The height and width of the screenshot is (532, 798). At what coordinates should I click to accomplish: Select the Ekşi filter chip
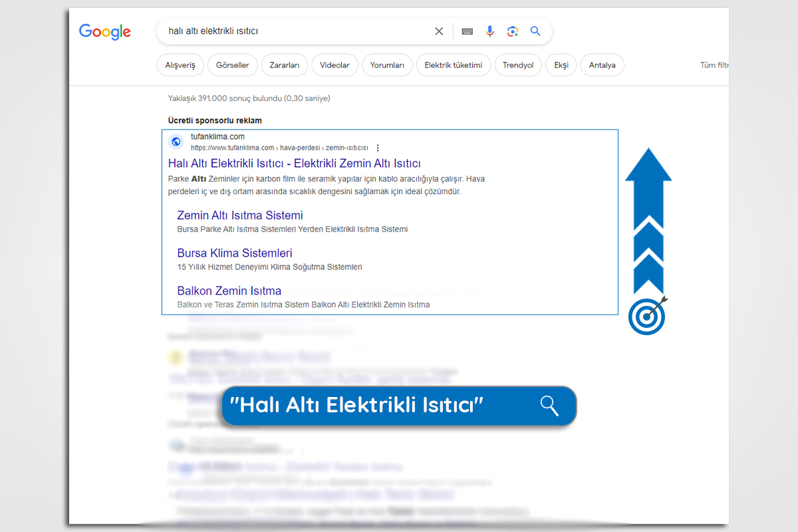(561, 65)
